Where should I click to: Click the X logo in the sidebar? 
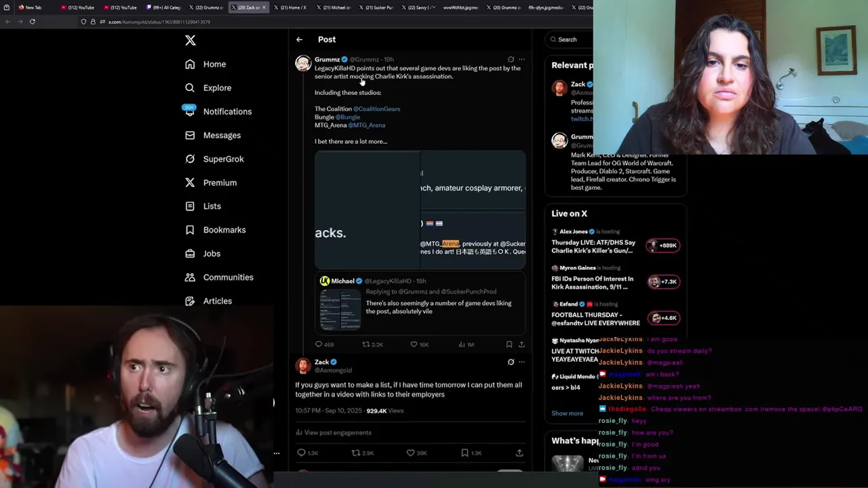(x=191, y=41)
